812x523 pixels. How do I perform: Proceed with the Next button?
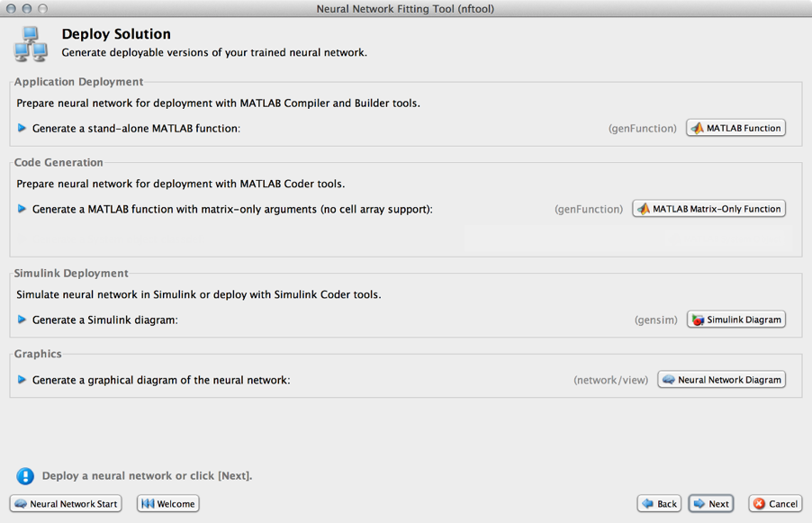click(x=711, y=504)
